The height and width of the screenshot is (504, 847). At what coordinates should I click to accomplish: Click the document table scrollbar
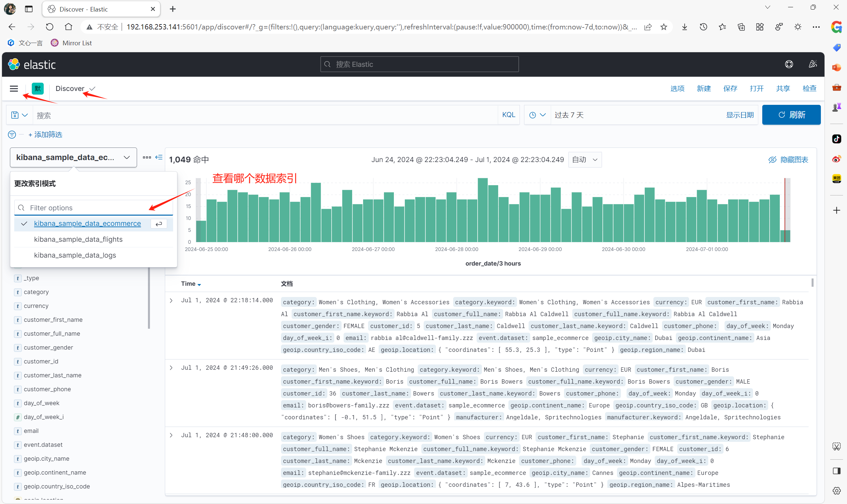tap(812, 282)
